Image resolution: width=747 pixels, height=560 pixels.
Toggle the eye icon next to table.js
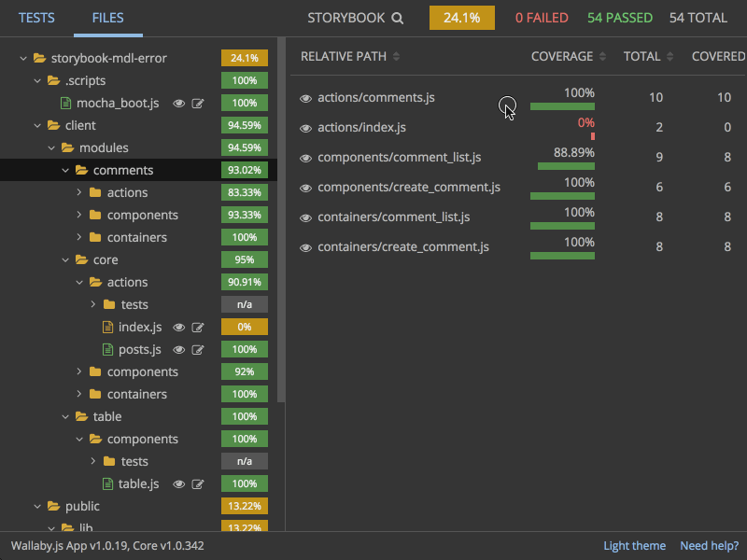177,483
